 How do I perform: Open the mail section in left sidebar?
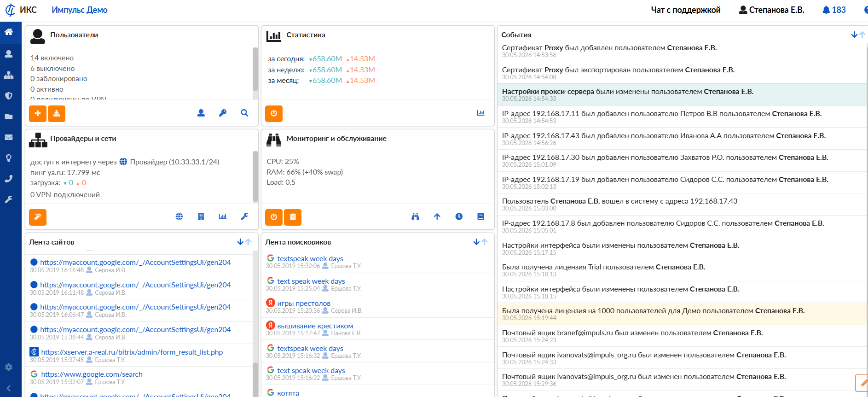click(x=9, y=137)
